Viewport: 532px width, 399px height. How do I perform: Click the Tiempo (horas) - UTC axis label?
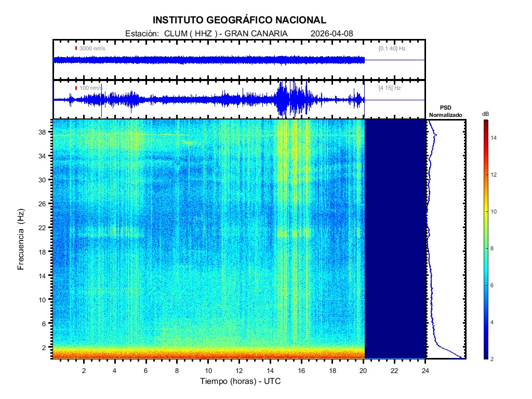241,381
